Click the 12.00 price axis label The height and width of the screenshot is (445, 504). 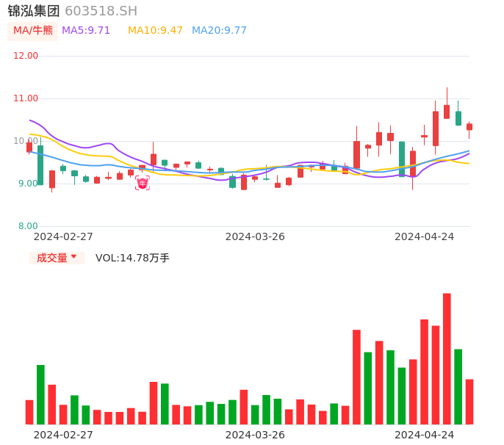pyautogui.click(x=26, y=56)
